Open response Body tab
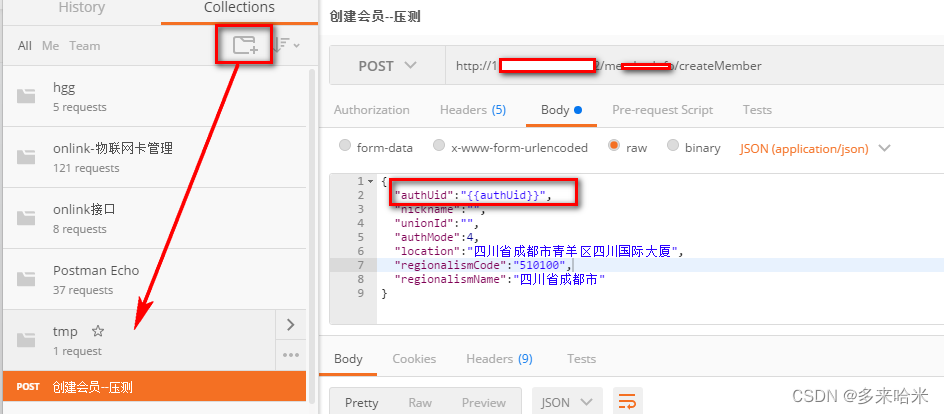This screenshot has width=944, height=414. point(348,359)
